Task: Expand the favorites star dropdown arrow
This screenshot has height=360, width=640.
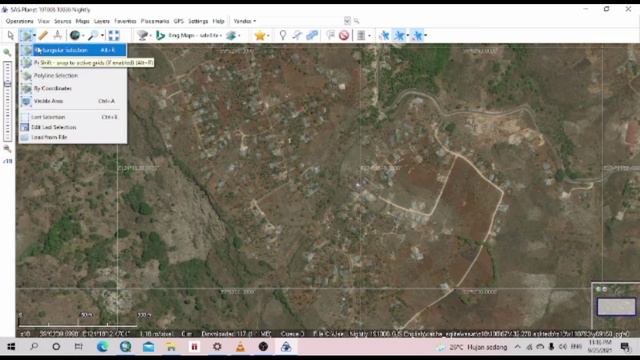Action: click(268, 36)
